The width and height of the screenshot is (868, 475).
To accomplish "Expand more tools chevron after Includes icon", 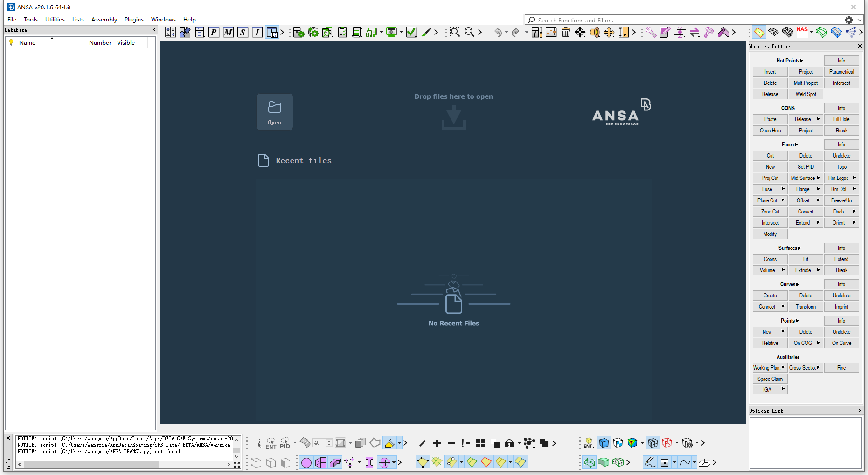I will point(282,32).
